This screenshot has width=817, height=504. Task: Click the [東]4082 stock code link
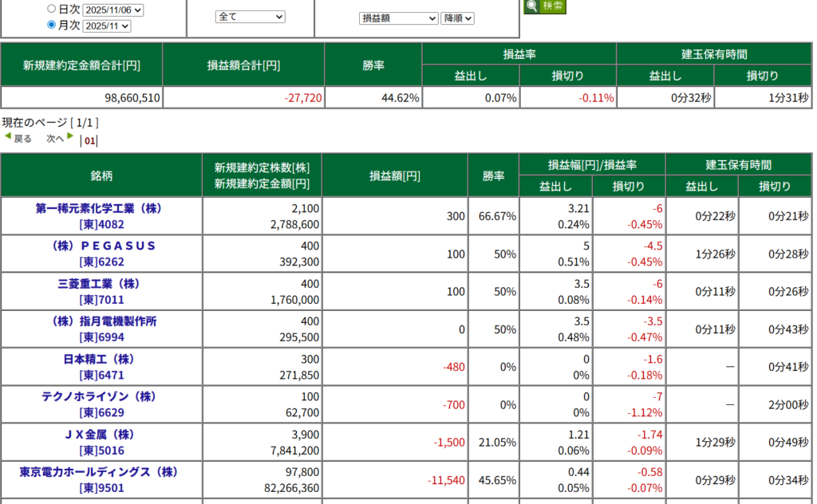tap(101, 224)
